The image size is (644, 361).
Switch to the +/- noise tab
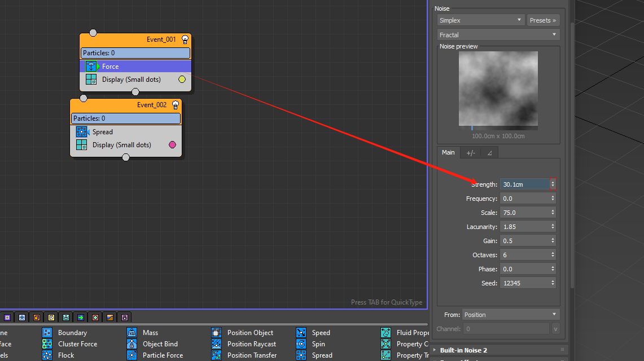pyautogui.click(x=471, y=153)
